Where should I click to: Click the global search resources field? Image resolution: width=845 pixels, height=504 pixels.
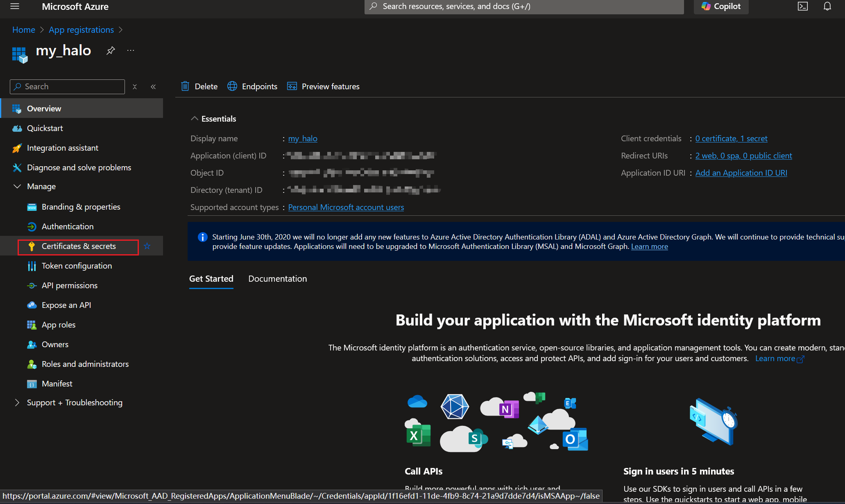524,7
